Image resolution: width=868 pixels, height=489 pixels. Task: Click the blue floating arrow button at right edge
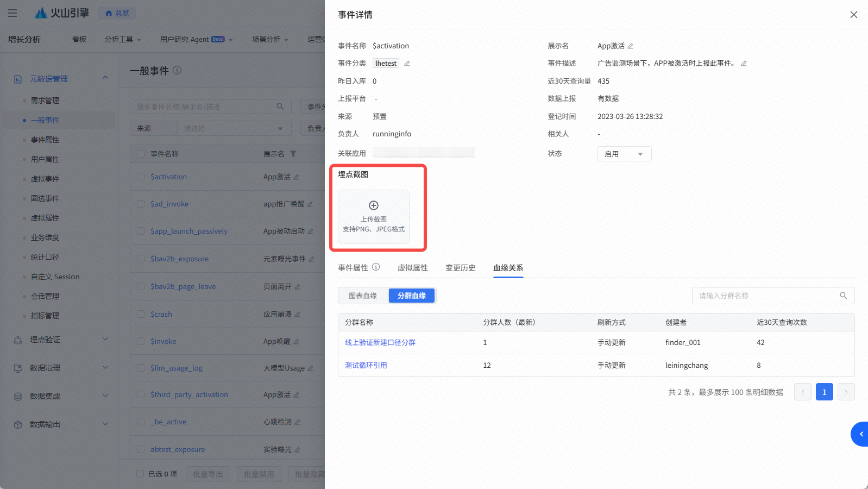[x=860, y=434]
